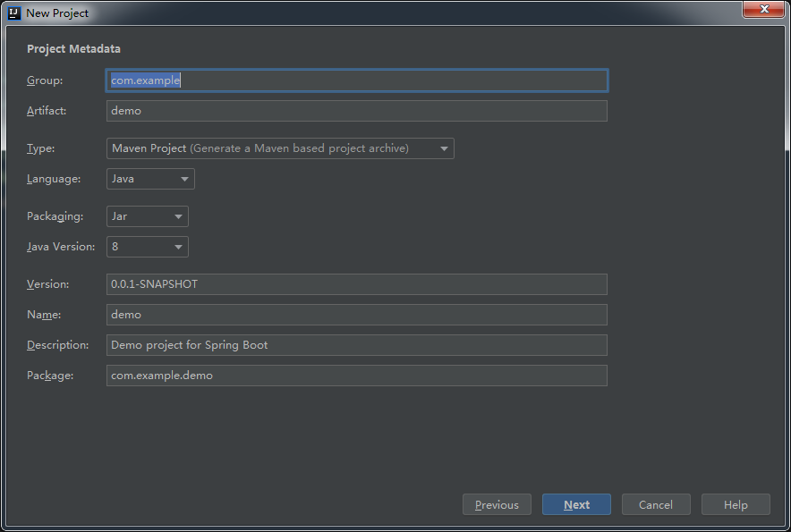Open the Help for this dialog
The image size is (791, 532).
click(736, 503)
